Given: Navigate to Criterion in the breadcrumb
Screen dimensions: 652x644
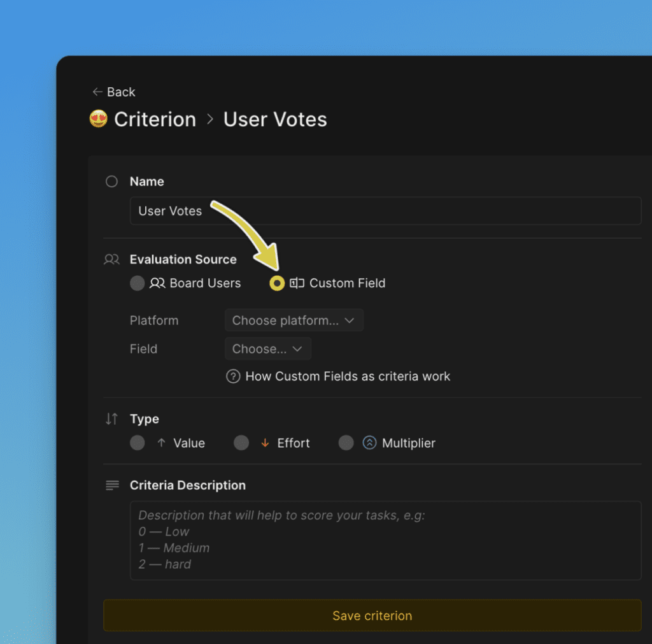Looking at the screenshot, I should pos(155,119).
